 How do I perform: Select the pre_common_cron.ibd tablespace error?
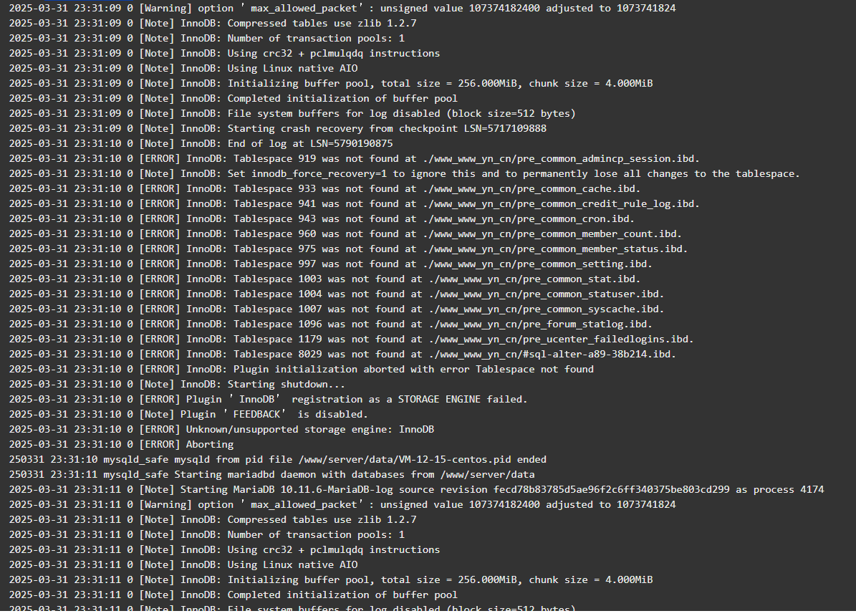(322, 219)
